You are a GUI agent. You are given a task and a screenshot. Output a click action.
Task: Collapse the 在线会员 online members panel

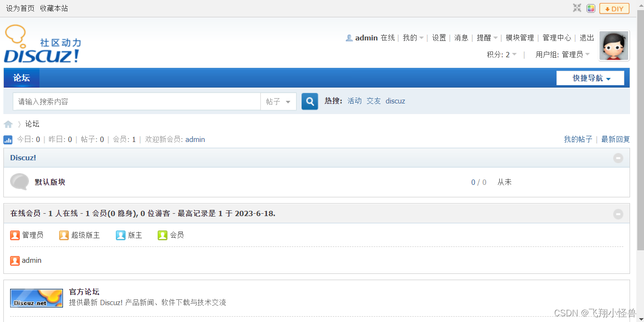(618, 214)
